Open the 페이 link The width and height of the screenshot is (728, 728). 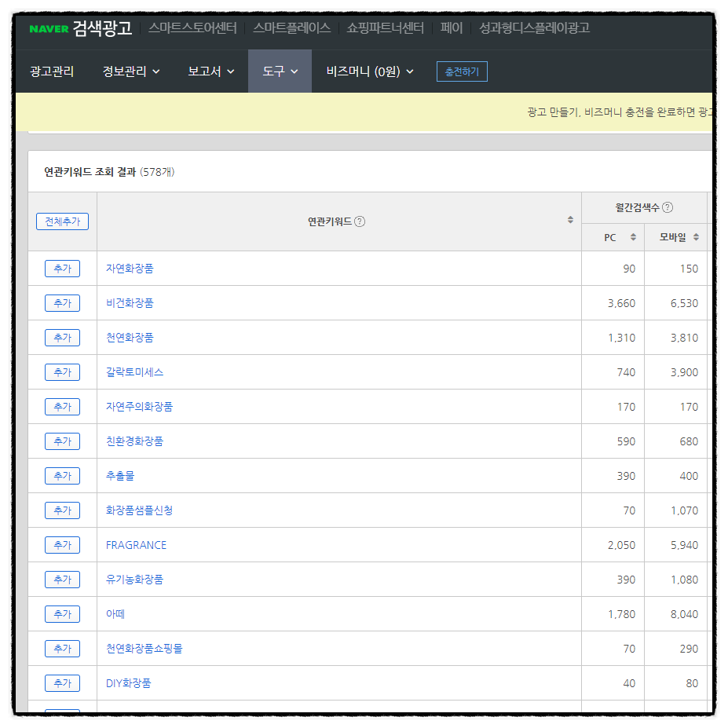click(x=452, y=27)
